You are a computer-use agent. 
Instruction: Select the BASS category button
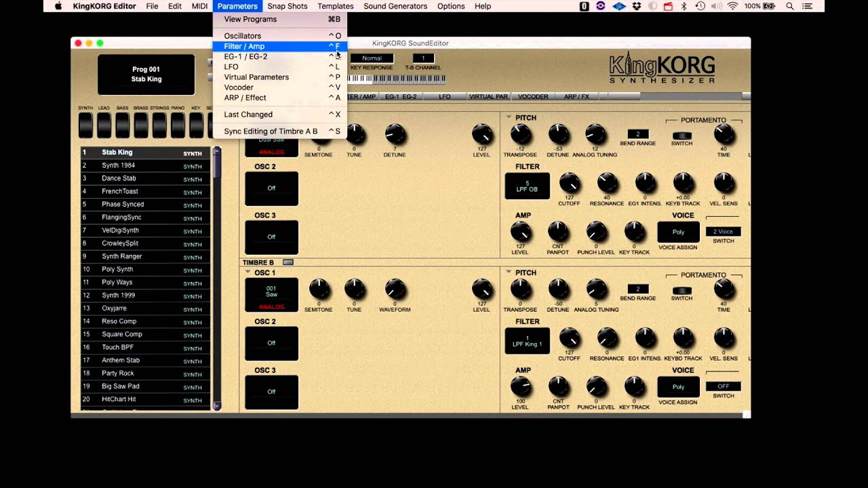pos(122,125)
